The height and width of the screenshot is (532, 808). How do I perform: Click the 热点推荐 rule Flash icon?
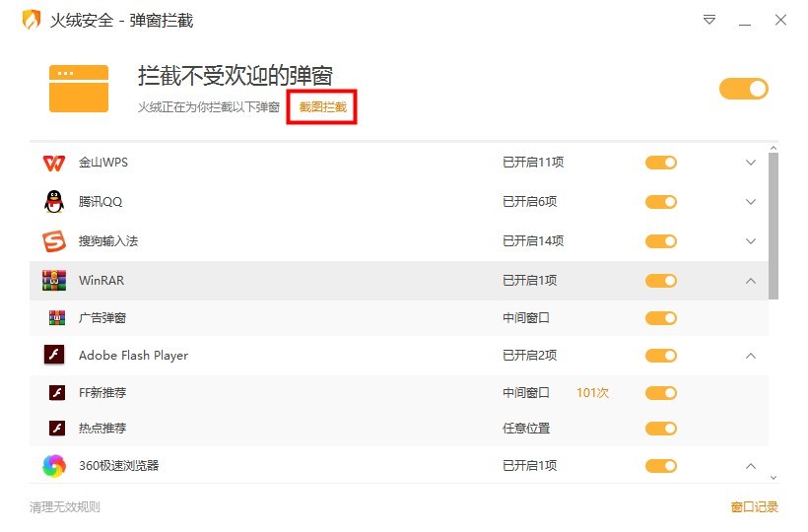pyautogui.click(x=57, y=428)
